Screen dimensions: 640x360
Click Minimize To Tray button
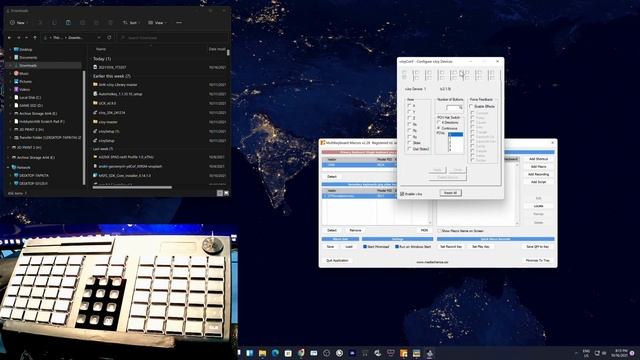tap(538, 260)
